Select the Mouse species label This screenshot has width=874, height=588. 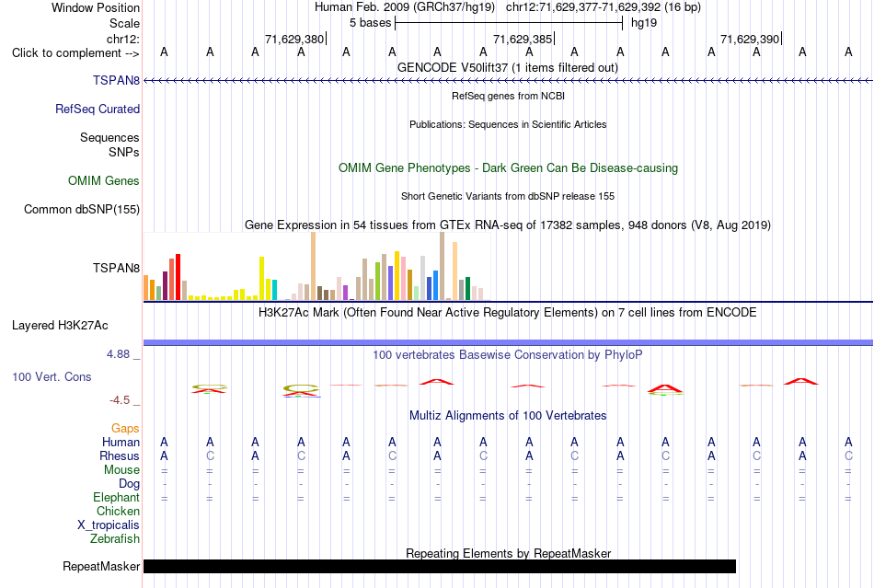pos(121,470)
